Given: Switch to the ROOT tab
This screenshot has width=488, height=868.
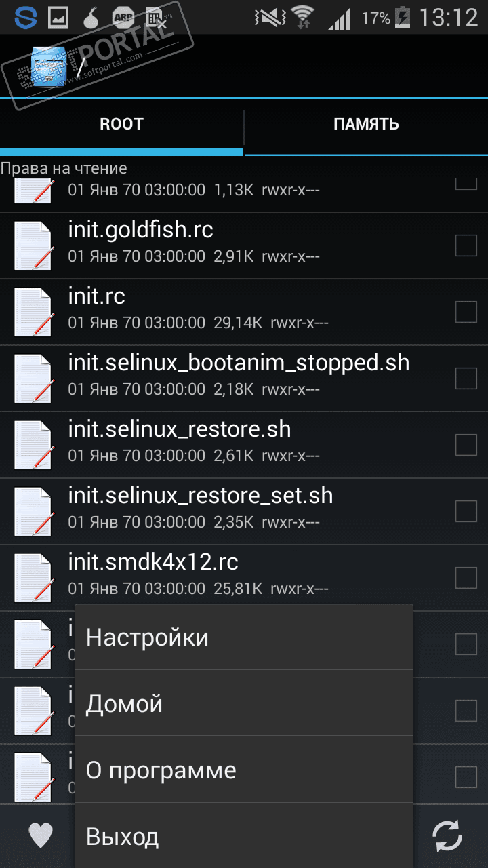Looking at the screenshot, I should point(121,124).
